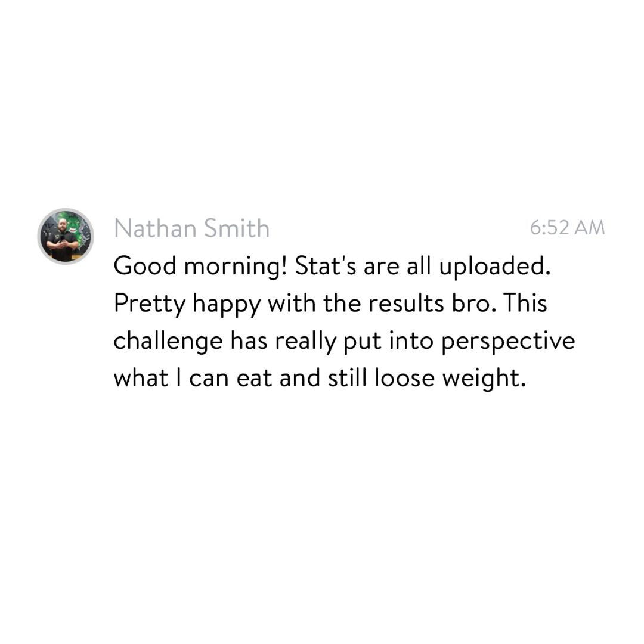Click the word "weight." ending the message
Screen dimensions: 644x644
tap(484, 379)
